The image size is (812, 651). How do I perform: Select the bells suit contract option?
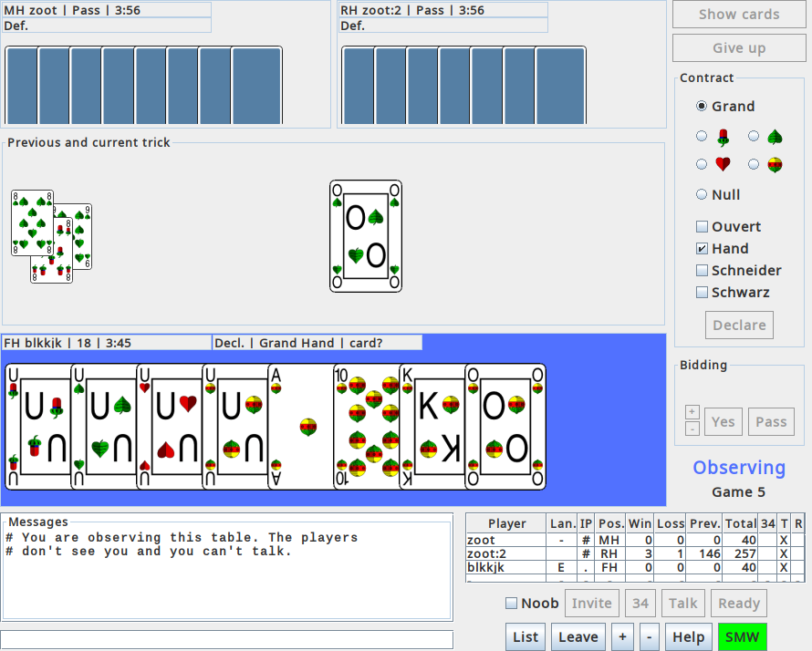(x=754, y=164)
